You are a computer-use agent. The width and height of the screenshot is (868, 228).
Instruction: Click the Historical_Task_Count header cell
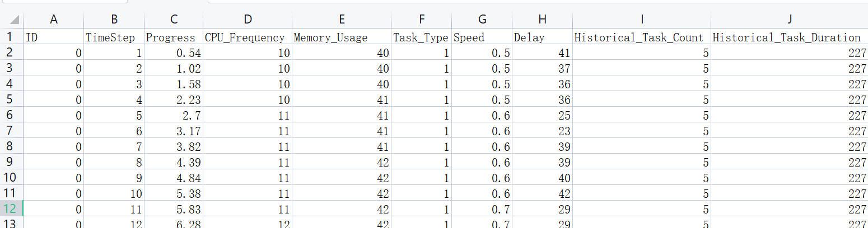tap(642, 37)
